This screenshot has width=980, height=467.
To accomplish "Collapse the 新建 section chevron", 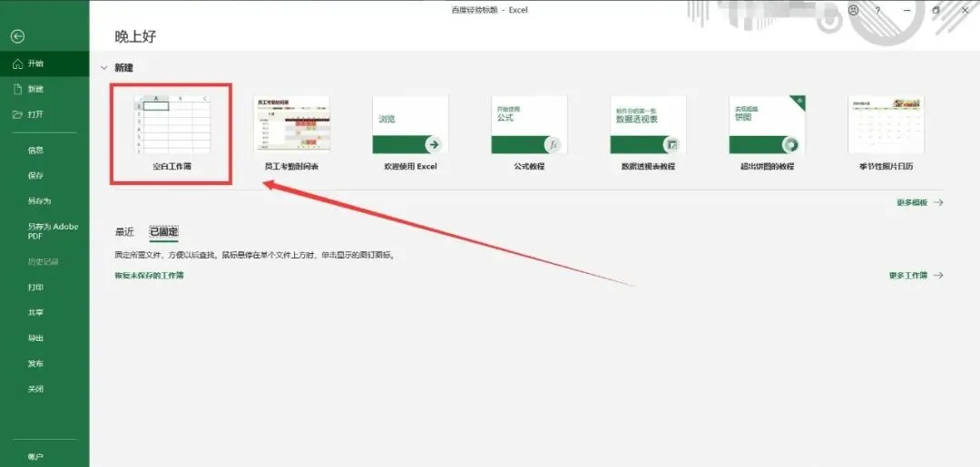I will click(103, 67).
